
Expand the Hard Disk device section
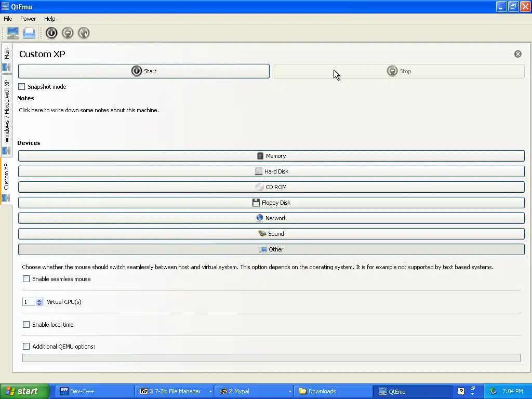(x=271, y=171)
